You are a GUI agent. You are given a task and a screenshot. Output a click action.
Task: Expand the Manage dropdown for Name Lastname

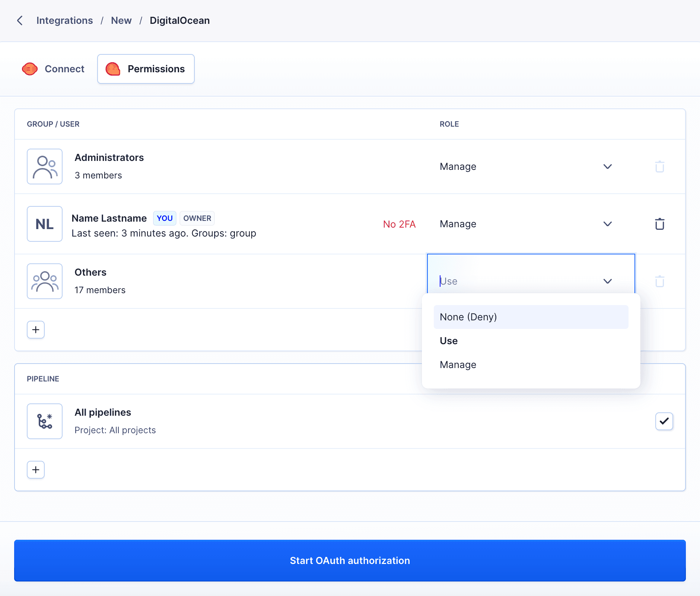point(607,224)
